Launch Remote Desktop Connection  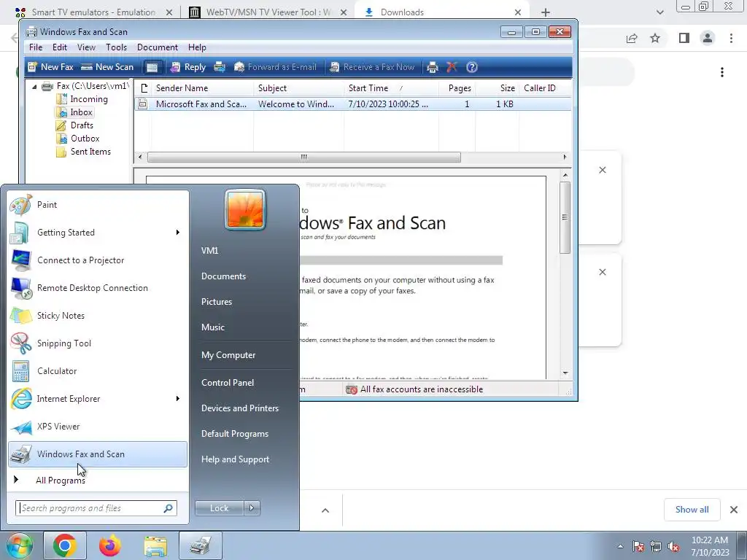(x=98, y=287)
